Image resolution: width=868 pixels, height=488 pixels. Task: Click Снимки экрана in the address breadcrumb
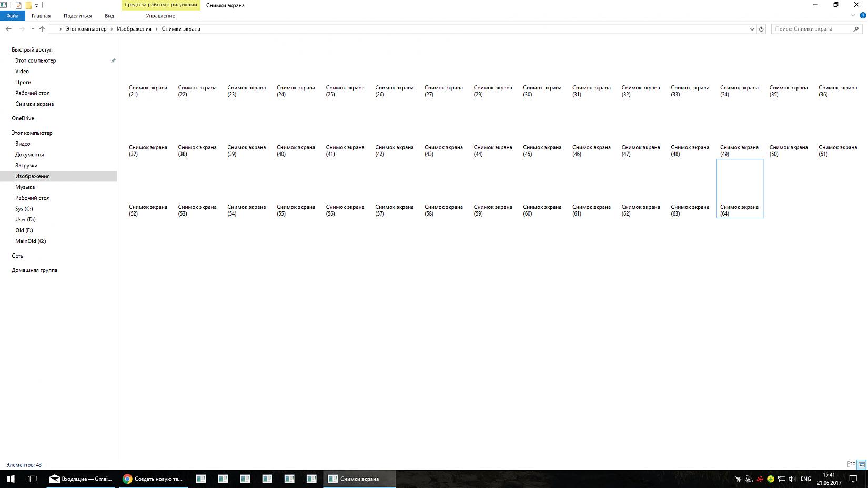pyautogui.click(x=181, y=29)
